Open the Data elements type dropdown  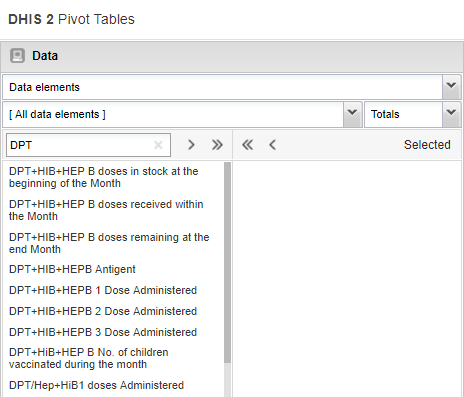pyautogui.click(x=452, y=87)
